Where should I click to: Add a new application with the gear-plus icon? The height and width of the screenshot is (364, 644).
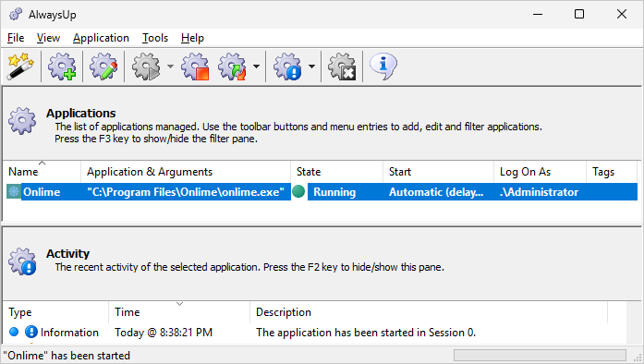62,67
